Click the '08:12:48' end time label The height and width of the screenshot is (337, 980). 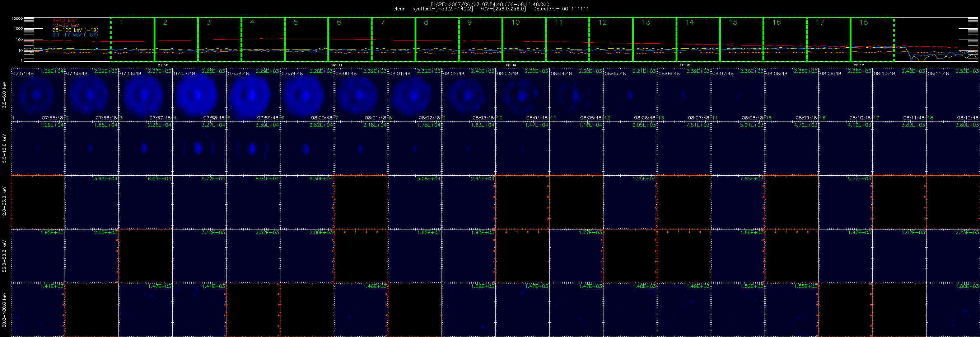coord(968,118)
